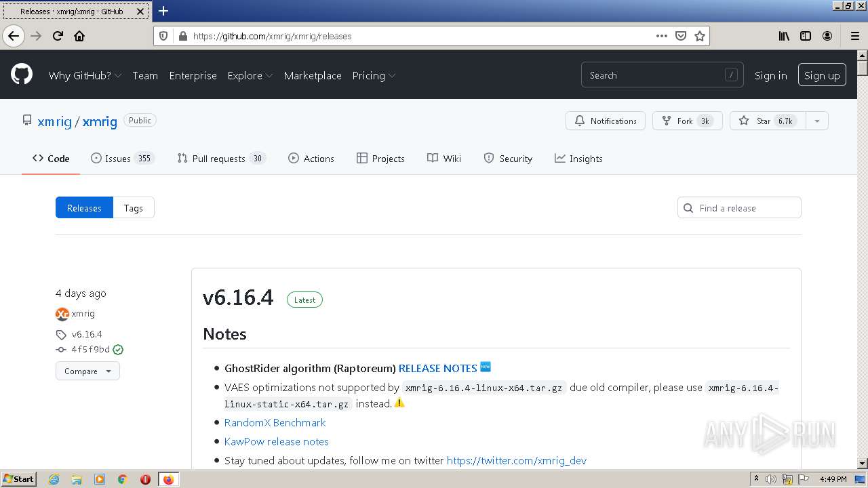Open the Projects tab
Viewport: 868px width, 488px height.
click(x=380, y=159)
